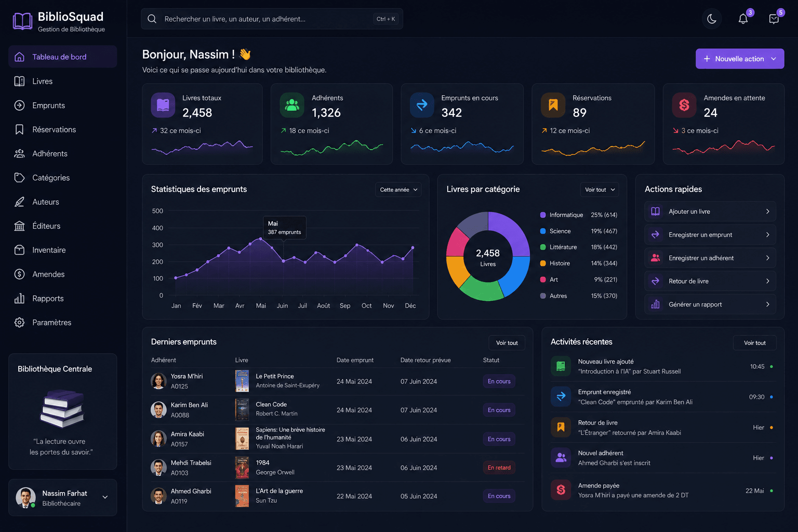
Task: Click Yosra M'hiri's avatar in the table
Action: tap(158, 381)
